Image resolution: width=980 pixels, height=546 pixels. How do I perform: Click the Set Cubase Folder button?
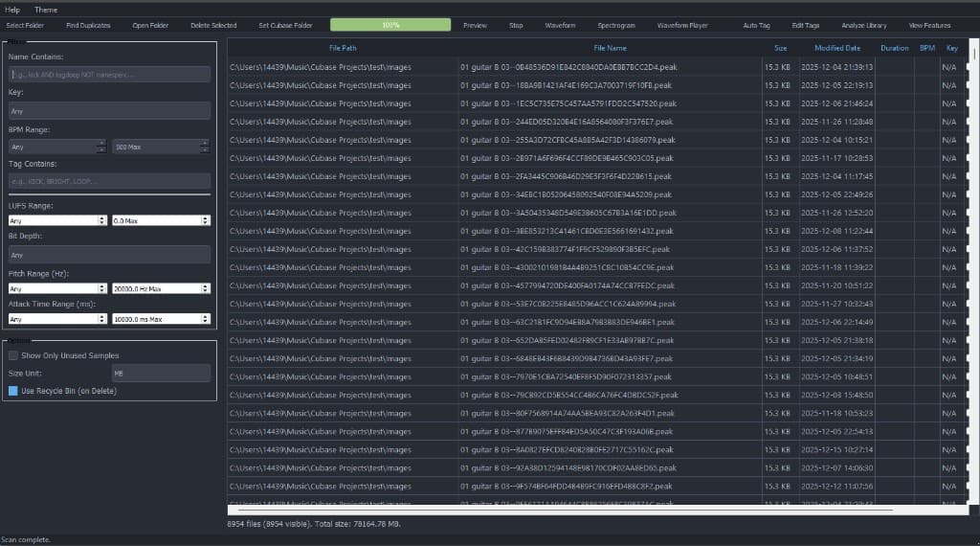tap(285, 25)
